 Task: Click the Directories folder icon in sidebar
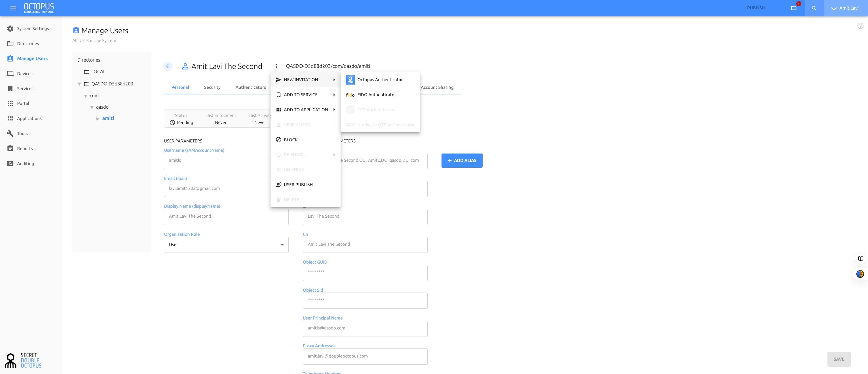[10, 43]
